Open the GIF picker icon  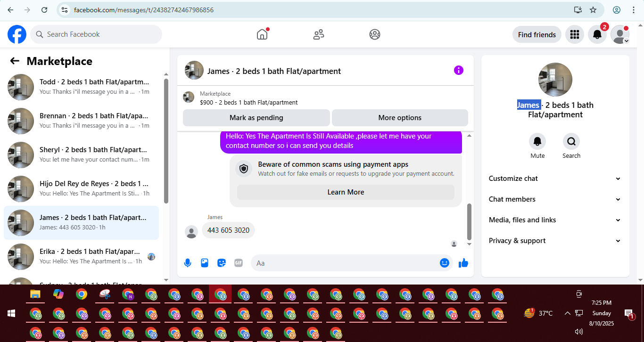[239, 263]
